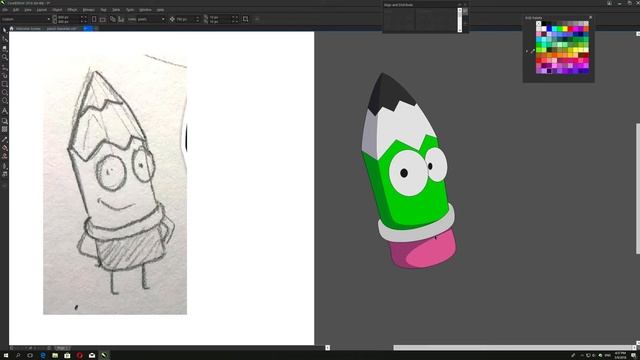Viewport: 640px width, 360px height.
Task: Open Windows taskbar search
Action: [18, 356]
